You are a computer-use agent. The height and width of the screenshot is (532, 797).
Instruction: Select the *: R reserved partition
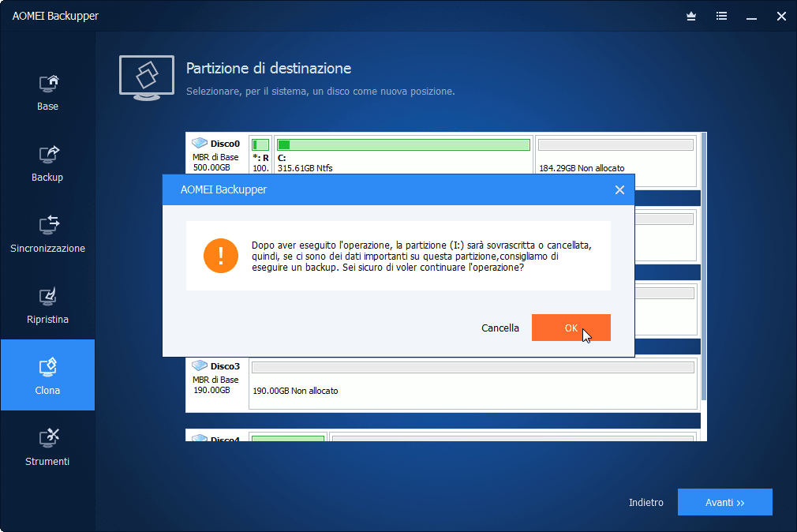[260, 155]
